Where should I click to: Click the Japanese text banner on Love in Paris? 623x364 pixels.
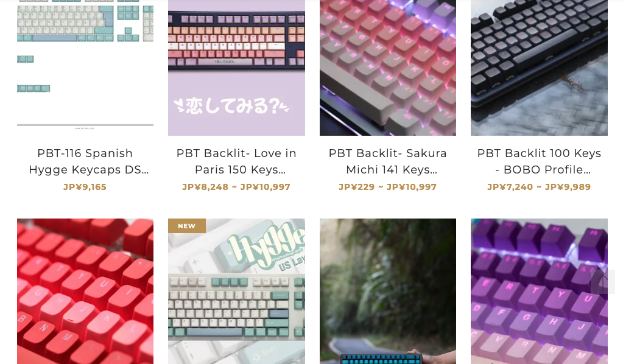point(231,106)
